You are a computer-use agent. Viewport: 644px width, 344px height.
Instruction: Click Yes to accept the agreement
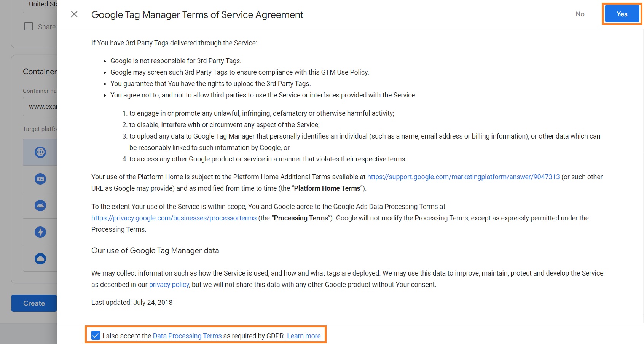pos(622,14)
